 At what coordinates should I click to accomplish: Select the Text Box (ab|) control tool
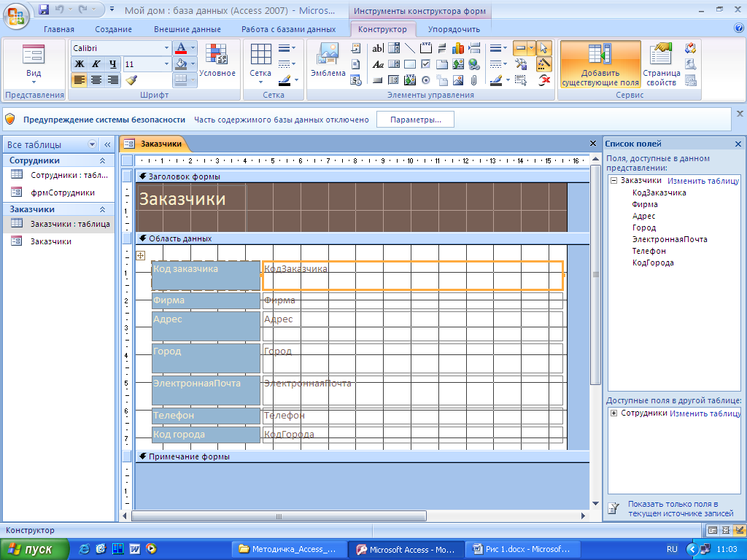click(377, 48)
